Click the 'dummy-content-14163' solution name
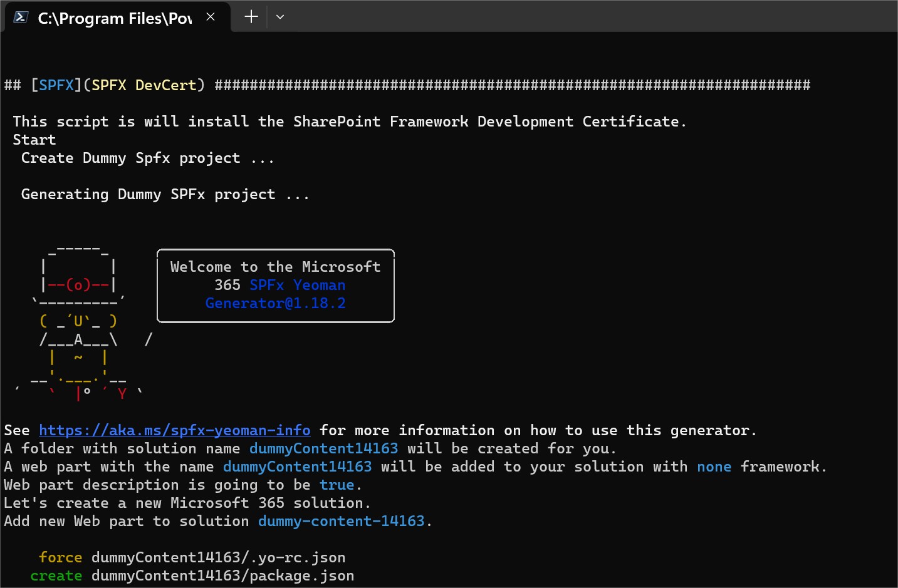 point(342,521)
